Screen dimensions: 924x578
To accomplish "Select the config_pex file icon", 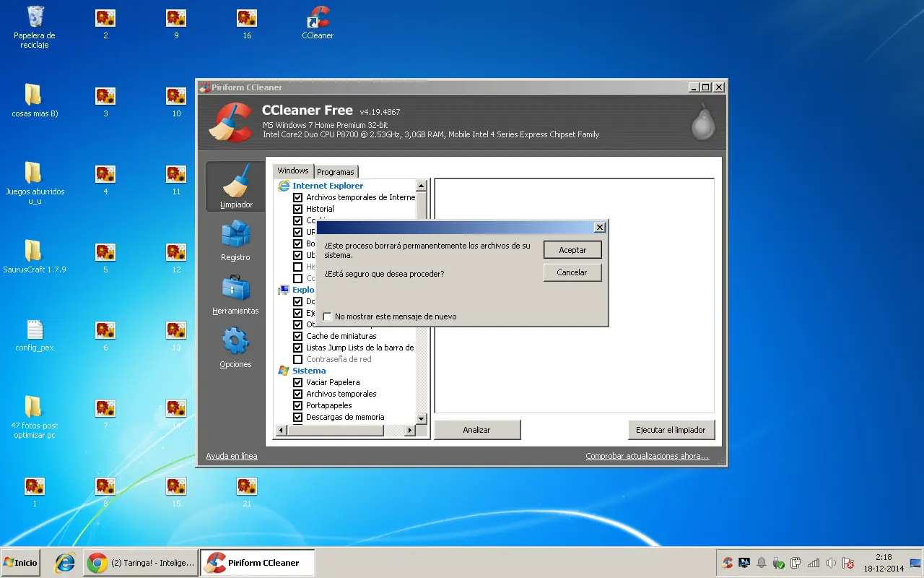I will point(35,335).
